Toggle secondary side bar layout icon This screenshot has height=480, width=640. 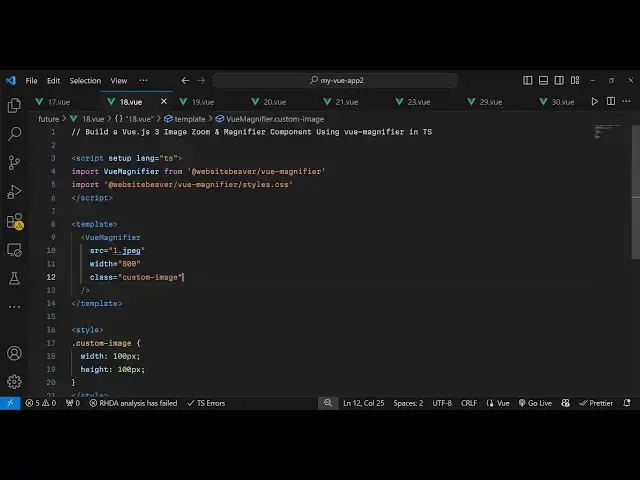pyautogui.click(x=559, y=80)
